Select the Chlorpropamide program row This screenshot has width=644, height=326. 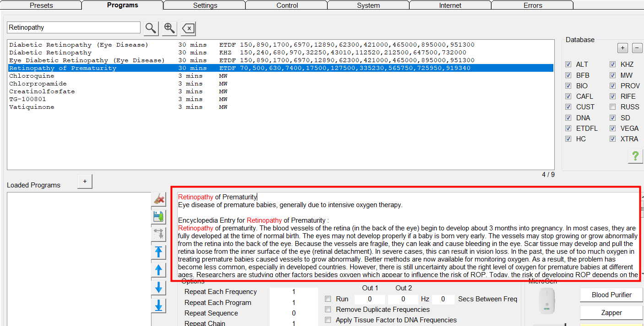click(280, 84)
